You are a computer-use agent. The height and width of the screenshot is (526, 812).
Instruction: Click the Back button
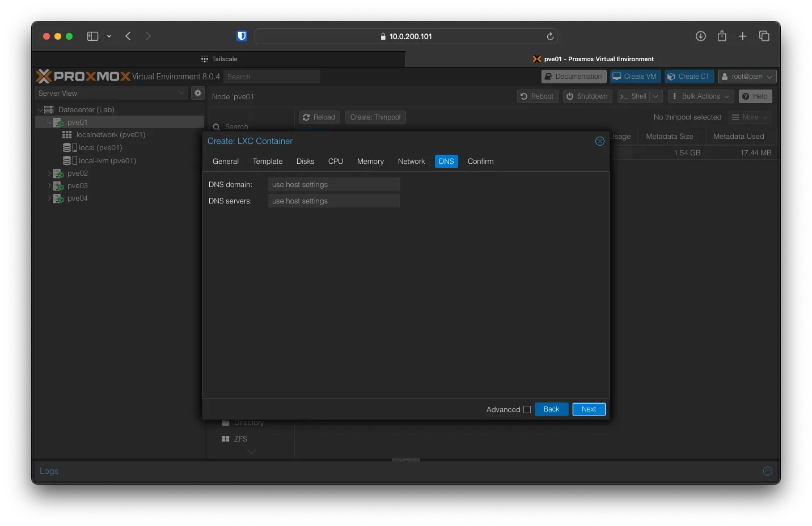pos(551,409)
